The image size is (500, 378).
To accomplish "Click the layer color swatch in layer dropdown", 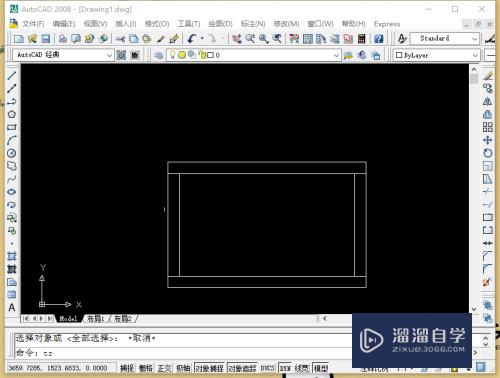I will point(211,55).
